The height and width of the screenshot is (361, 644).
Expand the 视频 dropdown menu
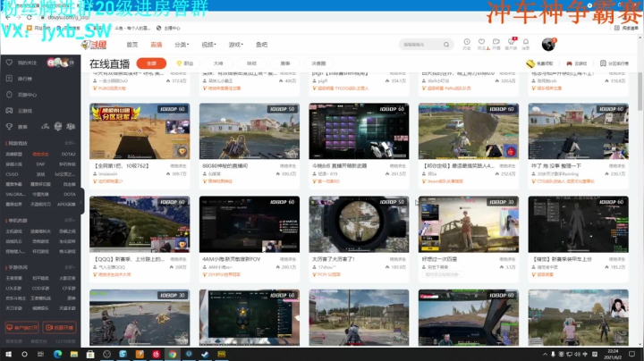(208, 45)
